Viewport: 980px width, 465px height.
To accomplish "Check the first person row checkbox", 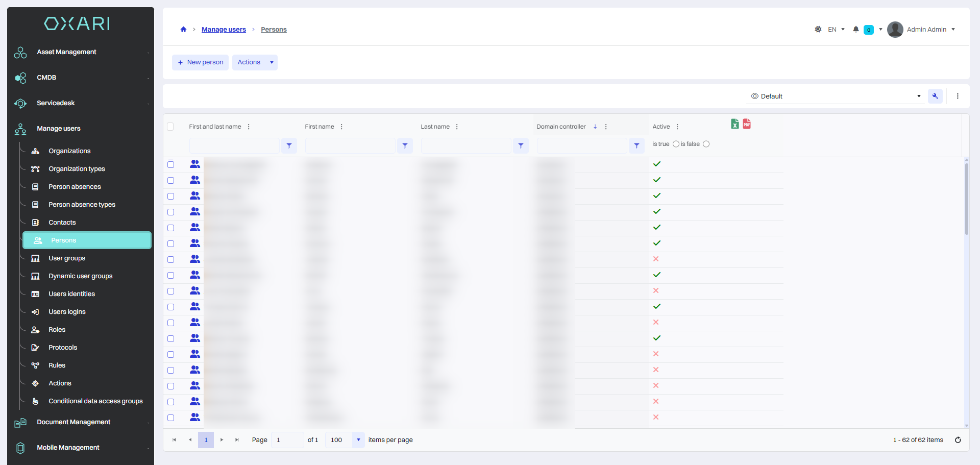I will (171, 164).
